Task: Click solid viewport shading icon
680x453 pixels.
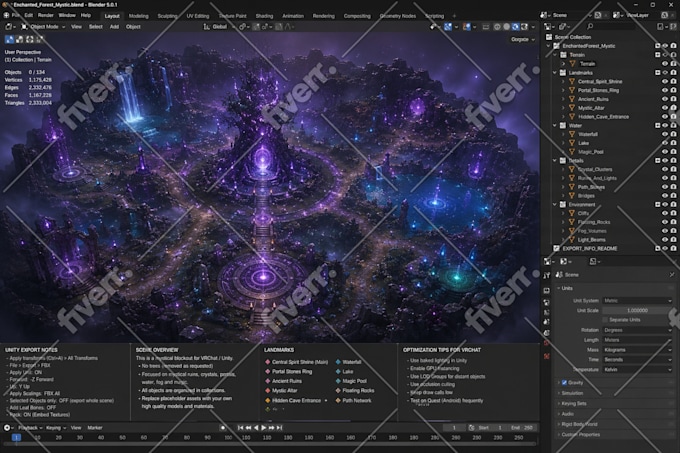Action: 506,27
